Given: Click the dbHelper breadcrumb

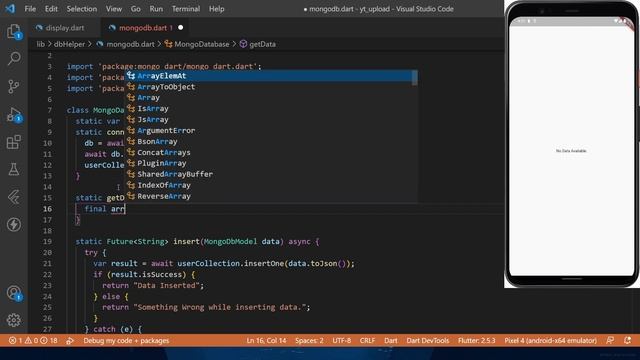Looking at the screenshot, I should pyautogui.click(x=69, y=44).
